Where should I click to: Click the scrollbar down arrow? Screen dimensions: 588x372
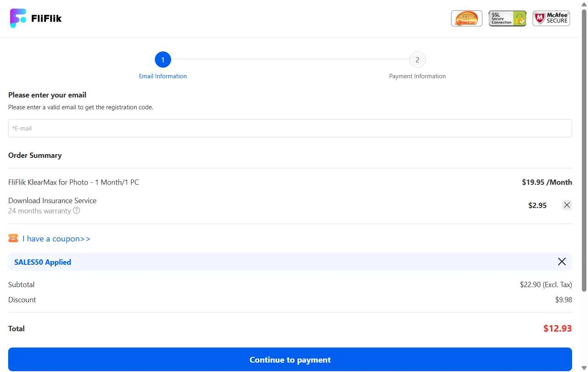(x=584, y=368)
